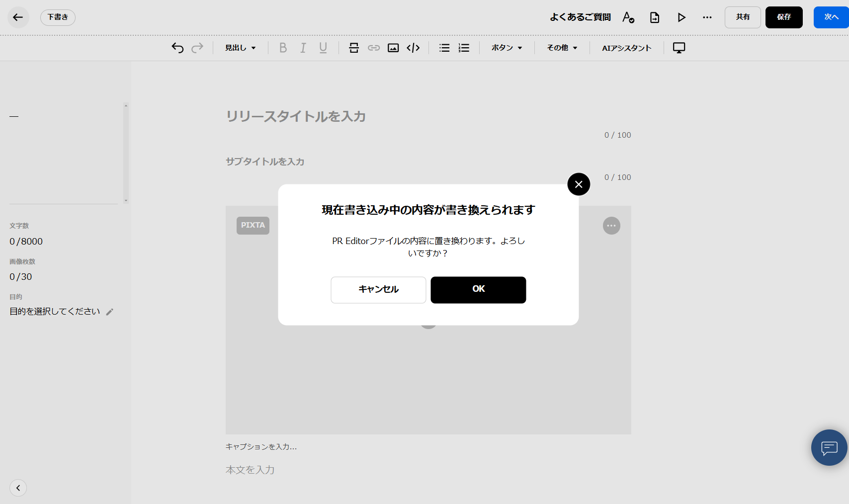Image resolution: width=849 pixels, height=504 pixels.
Task: Click the undo arrow icon
Action: click(x=177, y=48)
